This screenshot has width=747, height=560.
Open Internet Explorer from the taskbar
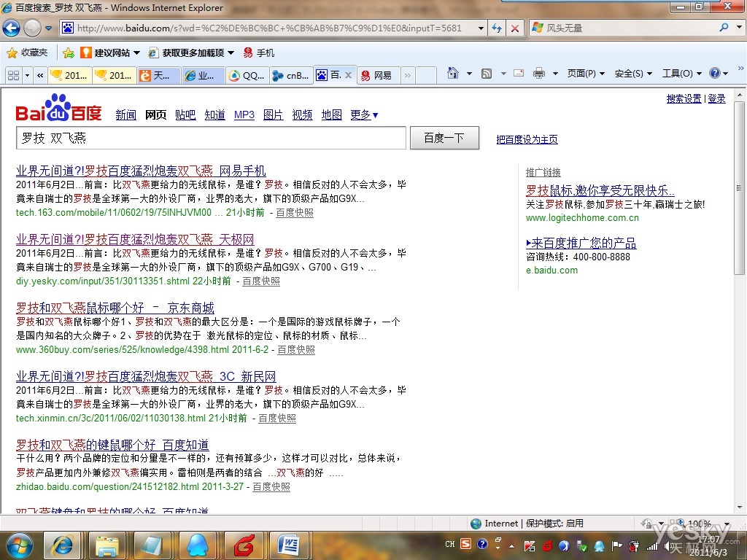(63, 545)
